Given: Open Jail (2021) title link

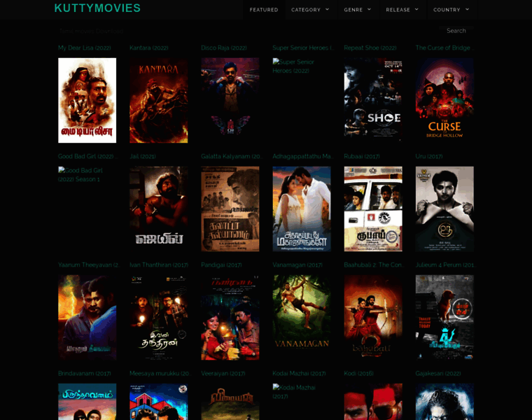Looking at the screenshot, I should click(143, 156).
